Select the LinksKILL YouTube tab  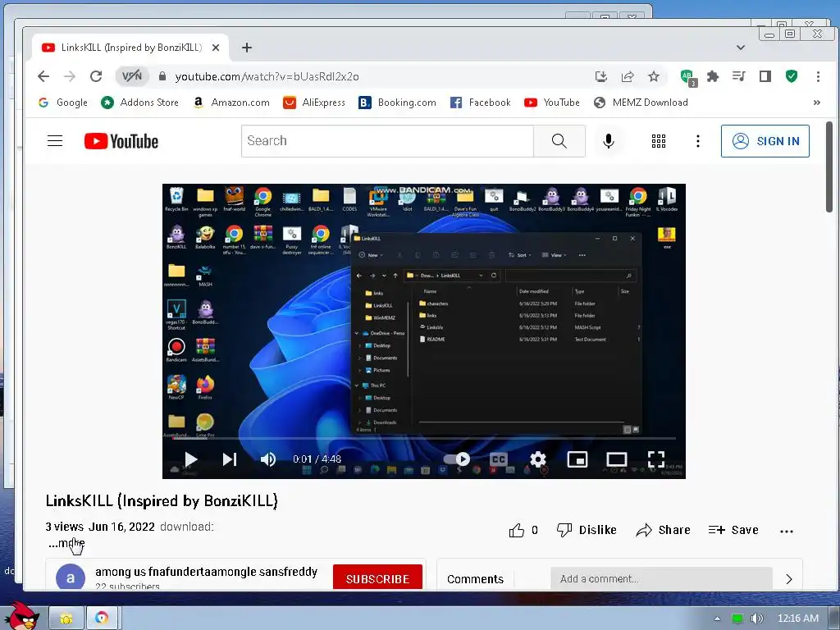pyautogui.click(x=130, y=48)
